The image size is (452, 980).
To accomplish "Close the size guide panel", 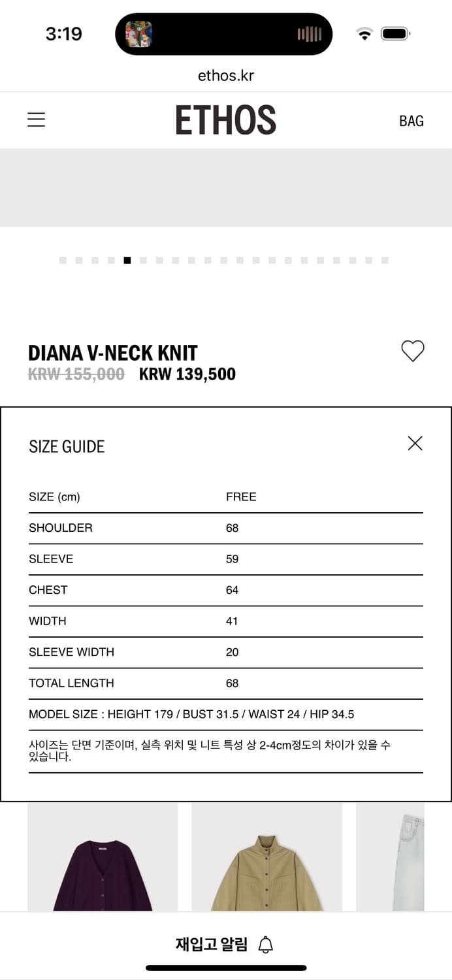I will pos(415,444).
